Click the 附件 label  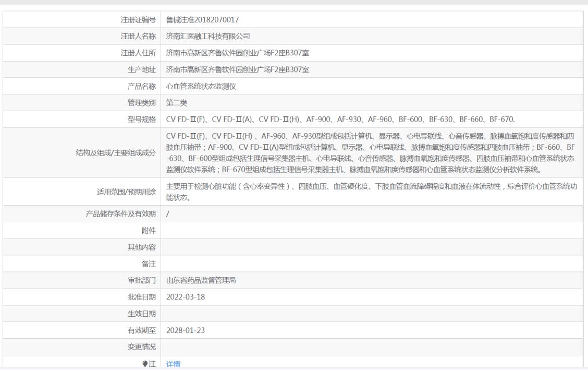[149, 231]
